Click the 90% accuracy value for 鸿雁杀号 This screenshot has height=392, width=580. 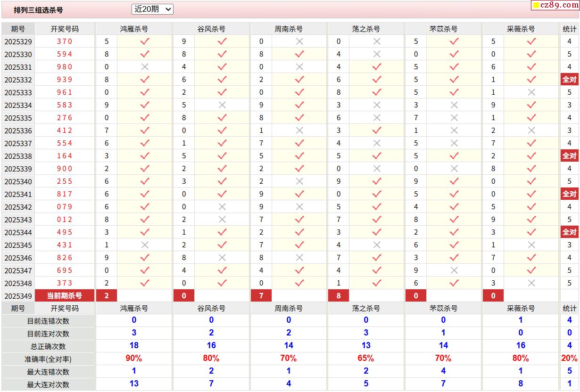pyautogui.click(x=134, y=359)
